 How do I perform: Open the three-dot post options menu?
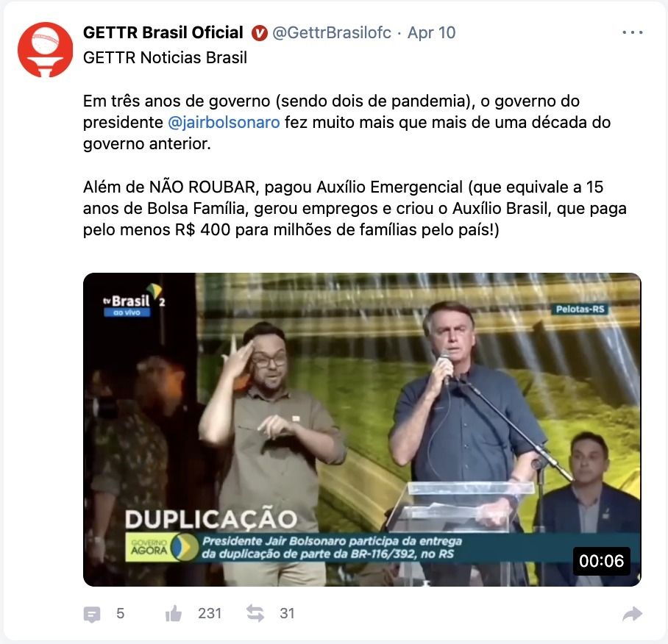[632, 32]
